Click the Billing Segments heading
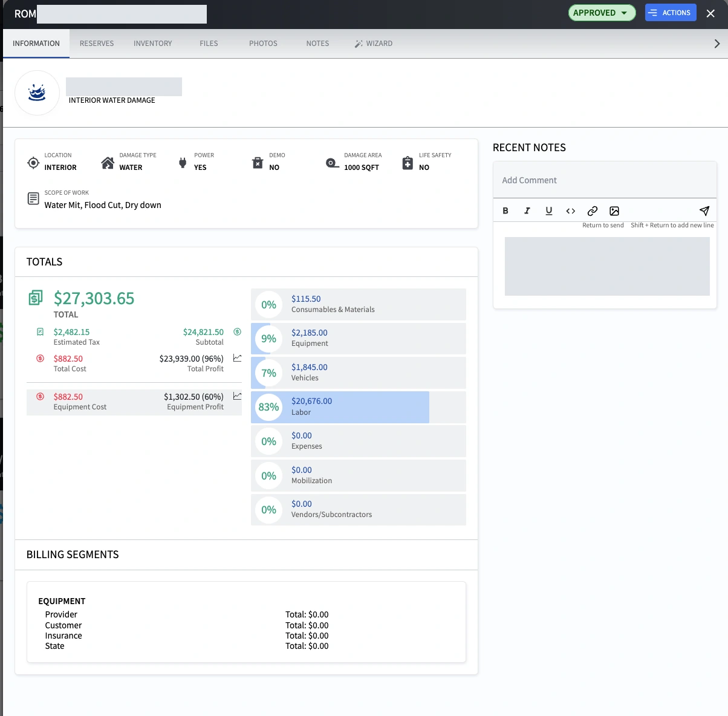The width and height of the screenshot is (728, 716). 73,555
